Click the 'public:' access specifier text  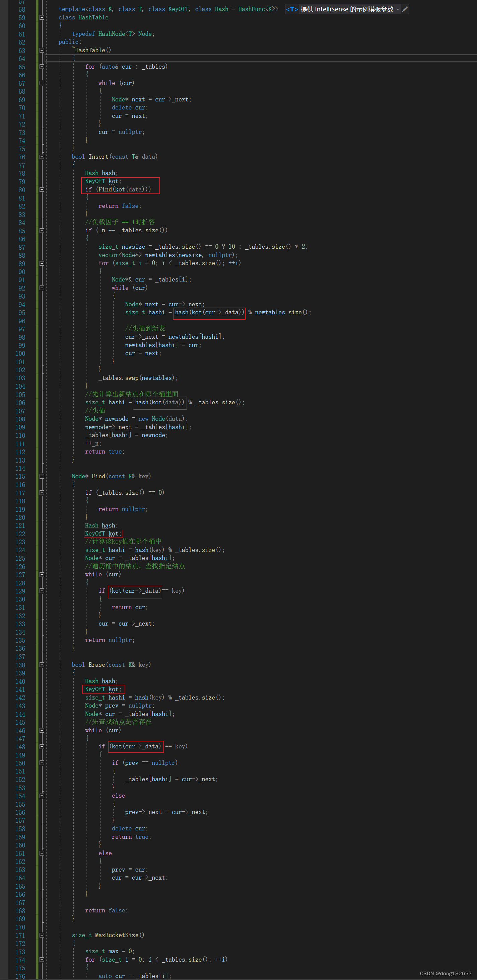coord(70,42)
